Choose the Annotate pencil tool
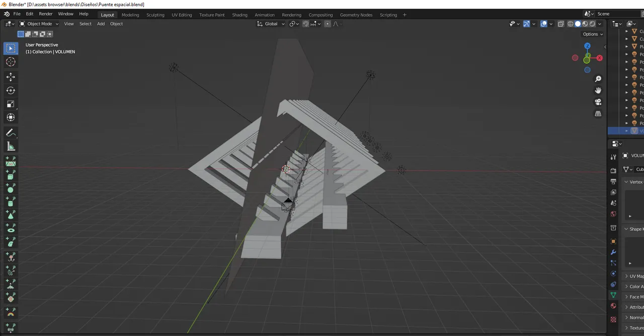This screenshot has width=644, height=336. [x=11, y=132]
